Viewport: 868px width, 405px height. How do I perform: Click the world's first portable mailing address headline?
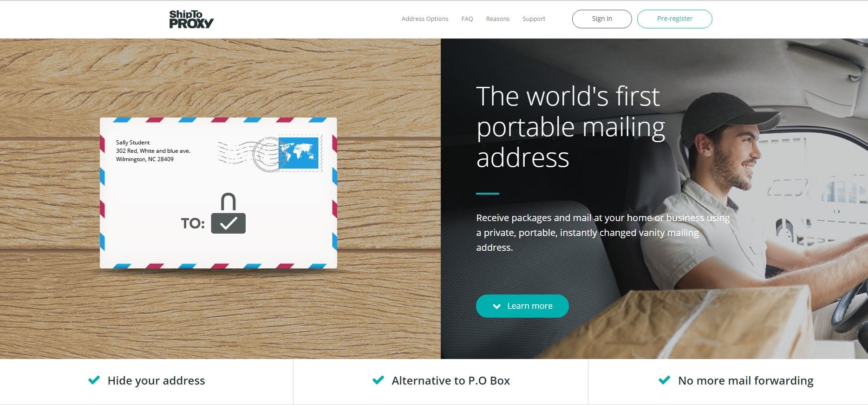(x=571, y=127)
